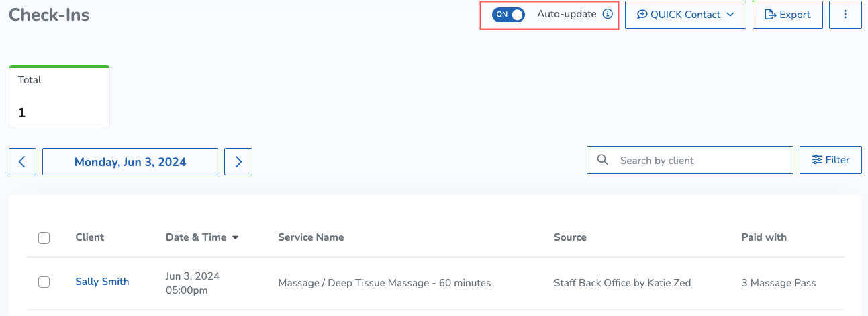Screen dimensions: 868x316
Task: Select the Total check-ins card
Action: [59, 97]
